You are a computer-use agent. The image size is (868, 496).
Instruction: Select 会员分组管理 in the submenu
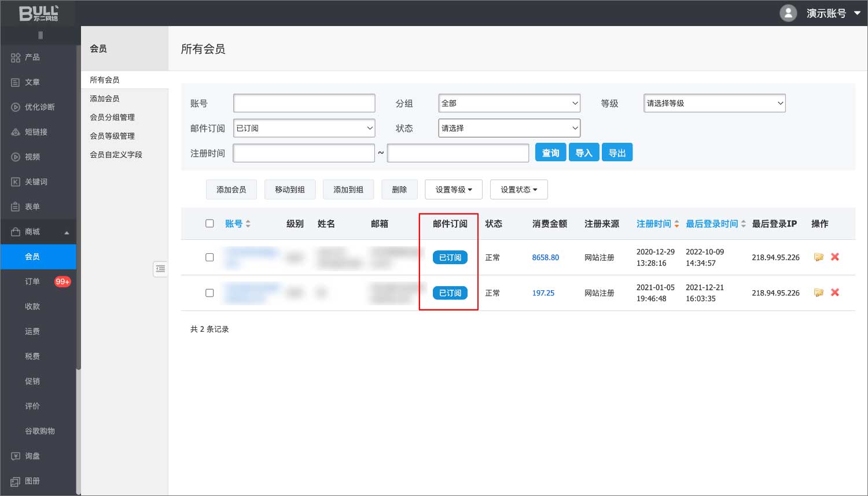point(112,117)
